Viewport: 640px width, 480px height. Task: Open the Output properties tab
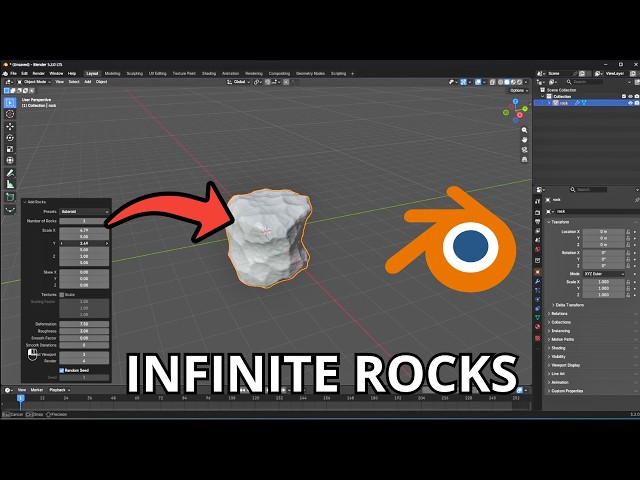538,222
